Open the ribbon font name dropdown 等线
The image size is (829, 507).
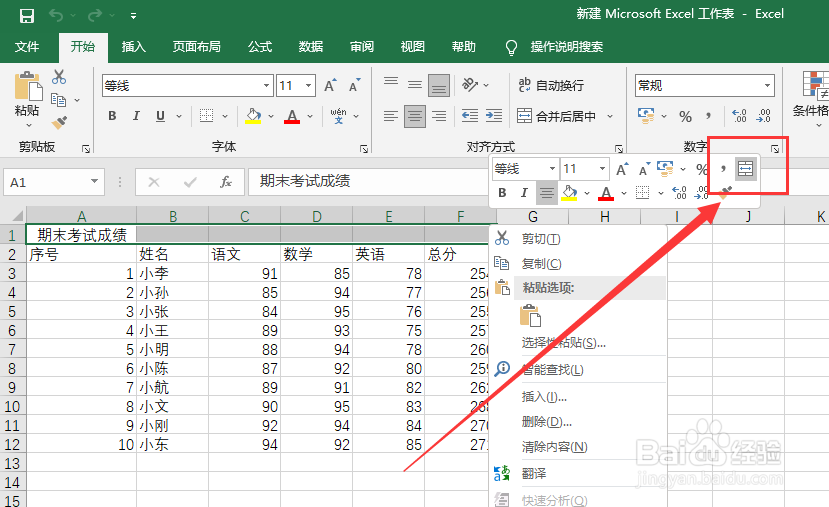267,85
